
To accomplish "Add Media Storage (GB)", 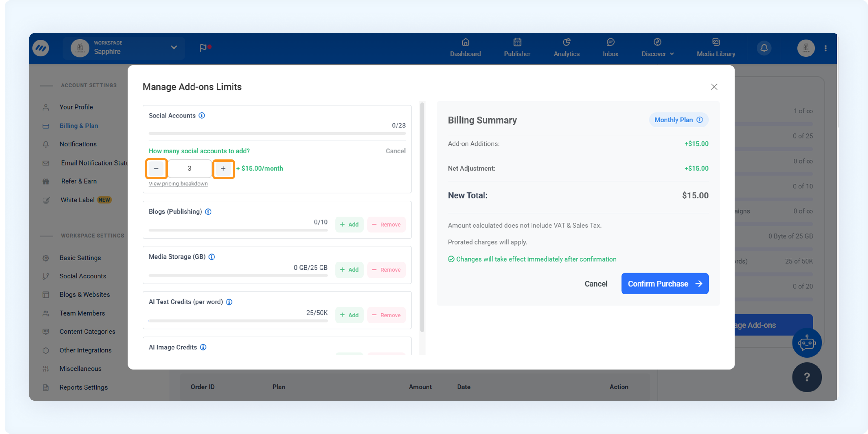I will click(x=350, y=270).
